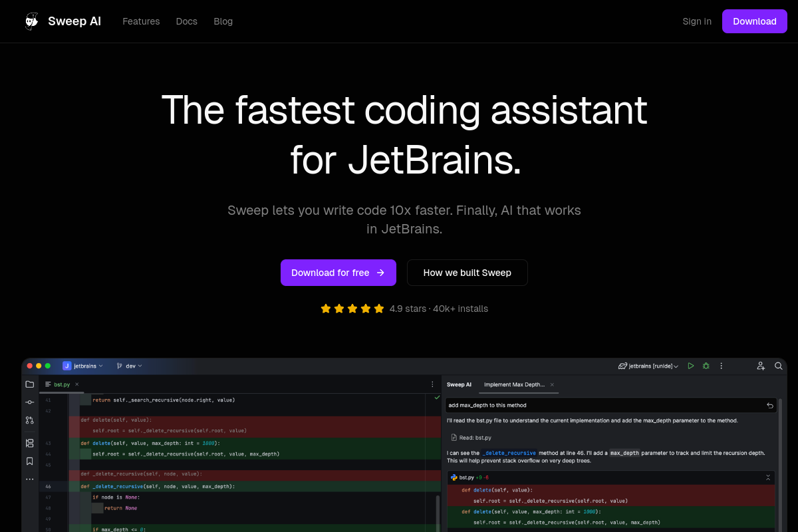Click the Read: bst.py file reference
Image resolution: width=798 pixels, height=532 pixels.
(471, 438)
